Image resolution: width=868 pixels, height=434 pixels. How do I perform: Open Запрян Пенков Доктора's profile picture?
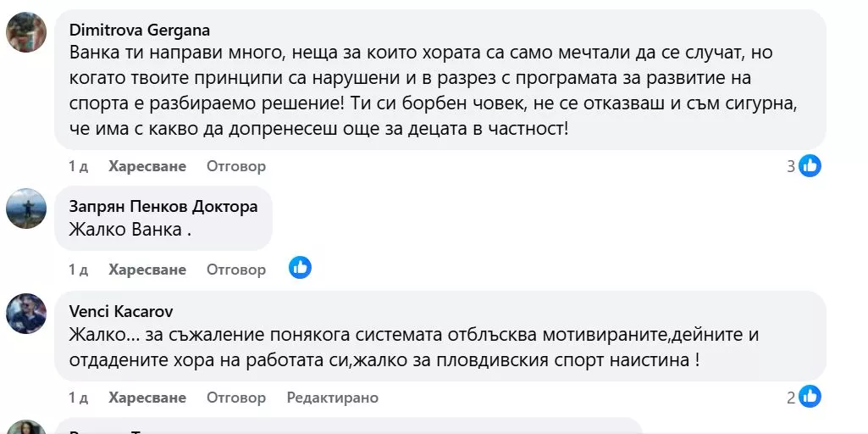point(26,209)
